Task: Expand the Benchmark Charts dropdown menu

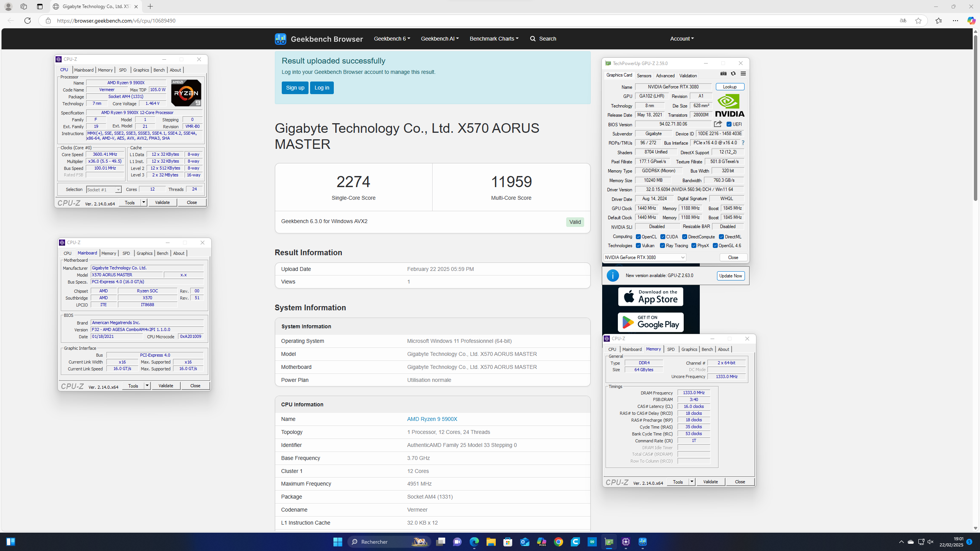Action: [x=494, y=39]
